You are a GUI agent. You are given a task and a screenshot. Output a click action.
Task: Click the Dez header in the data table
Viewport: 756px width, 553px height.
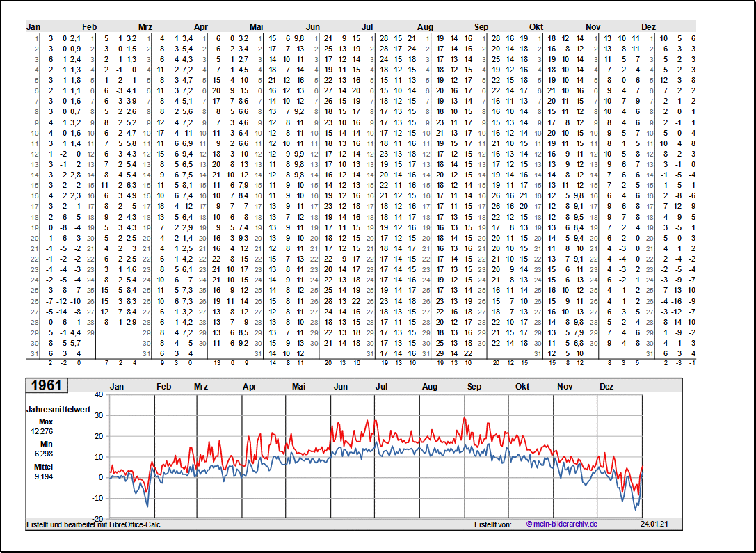coord(648,26)
